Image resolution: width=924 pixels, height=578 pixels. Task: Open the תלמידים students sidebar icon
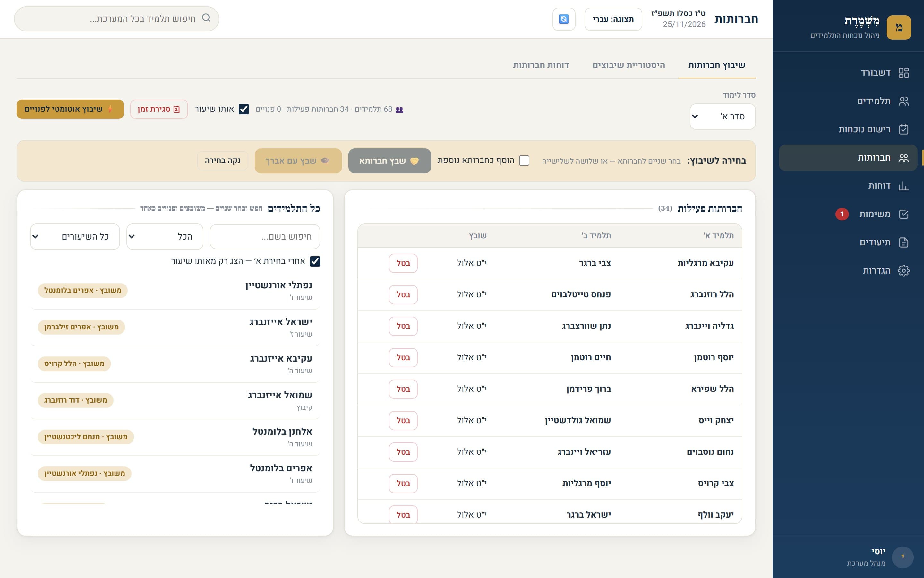[903, 101]
